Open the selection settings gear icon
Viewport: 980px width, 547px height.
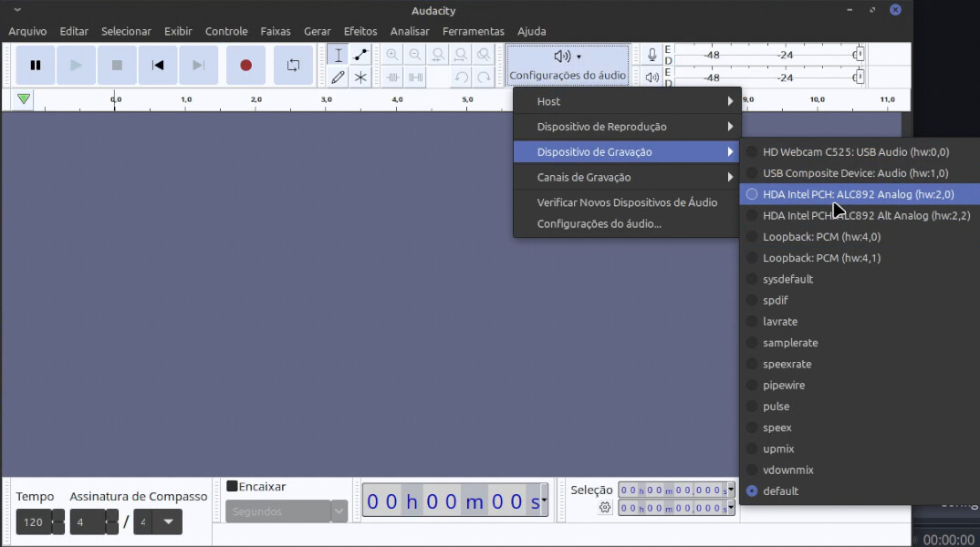click(604, 508)
